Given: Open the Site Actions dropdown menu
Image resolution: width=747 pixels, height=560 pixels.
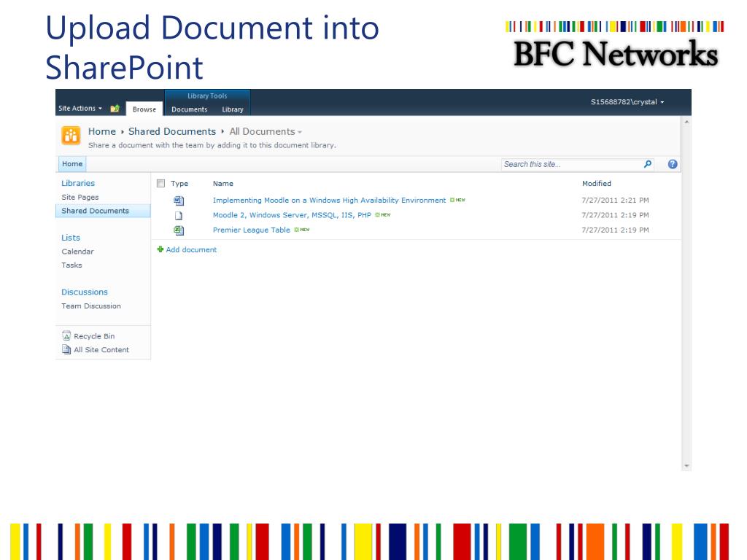Looking at the screenshot, I should coord(80,109).
